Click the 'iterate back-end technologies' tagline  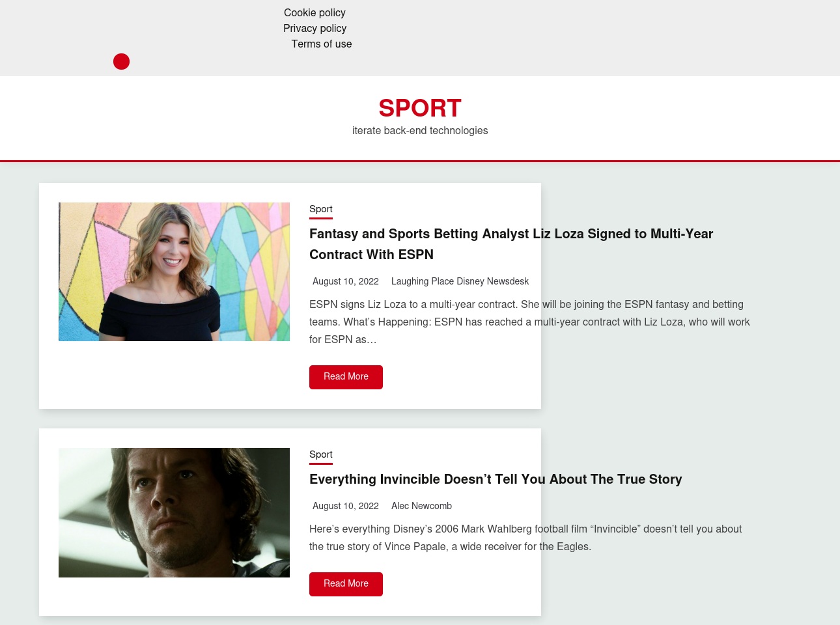pos(420,131)
